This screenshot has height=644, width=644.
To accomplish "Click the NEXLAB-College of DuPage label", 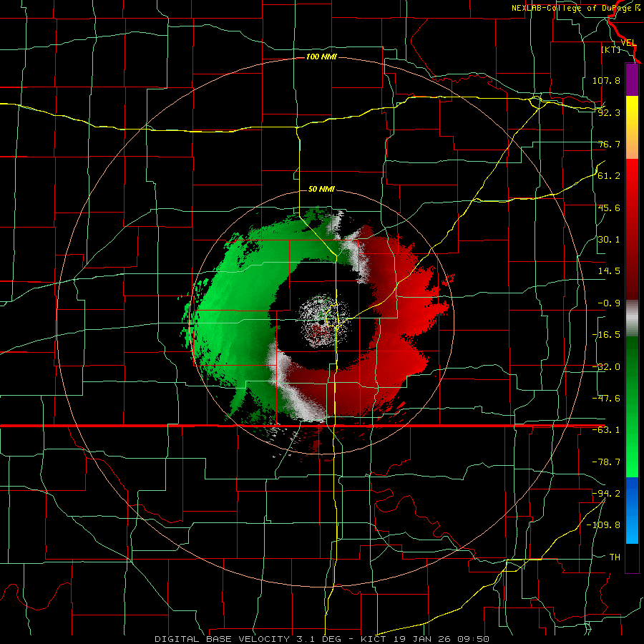I will [575, 8].
